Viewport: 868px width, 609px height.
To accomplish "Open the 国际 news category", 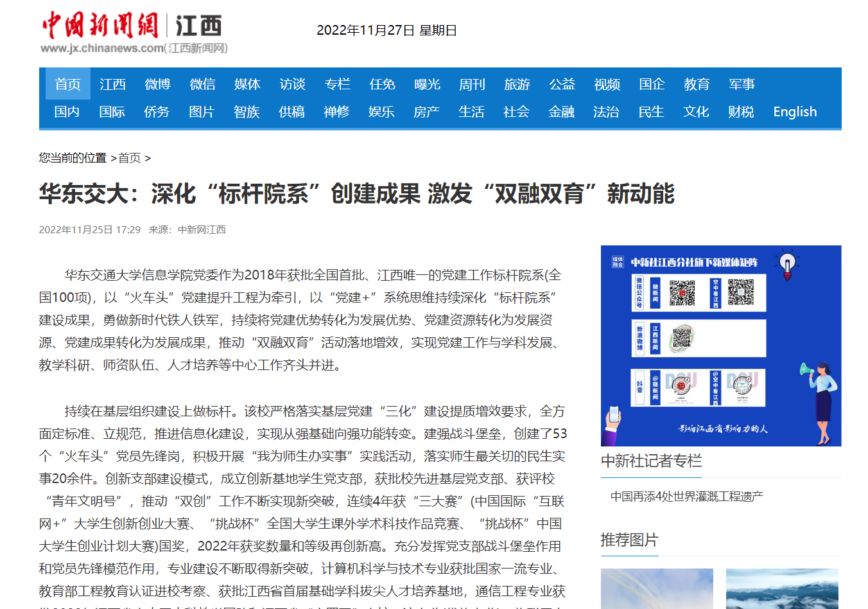I will click(x=112, y=112).
